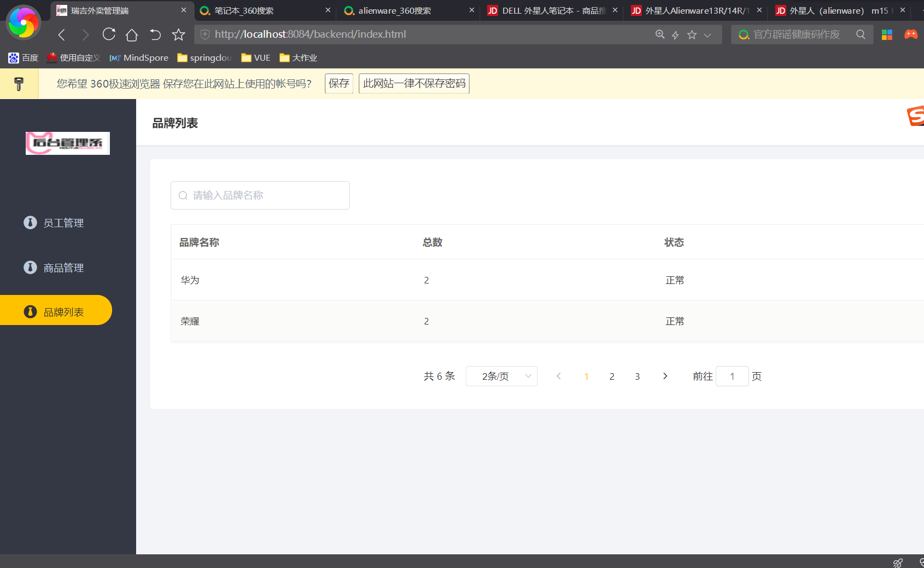Open the springcloud bookmark folder
924x568 pixels.
coord(204,58)
